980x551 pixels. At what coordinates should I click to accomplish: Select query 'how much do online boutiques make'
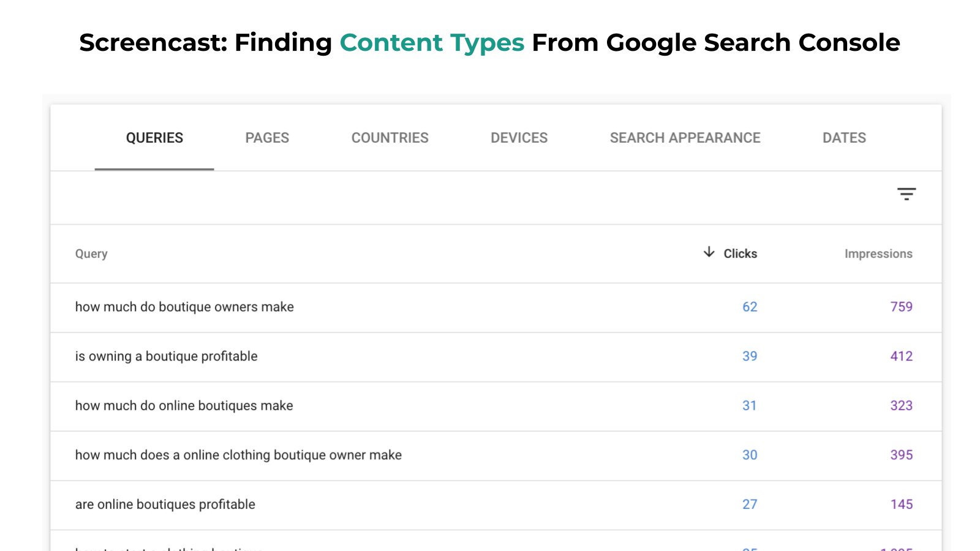point(184,405)
